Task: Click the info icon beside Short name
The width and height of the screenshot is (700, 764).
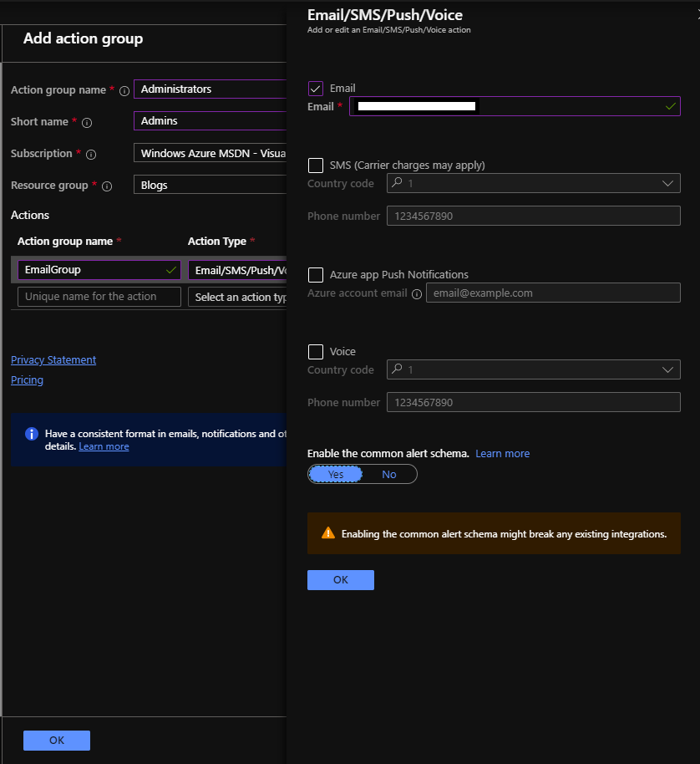Action: point(87,122)
